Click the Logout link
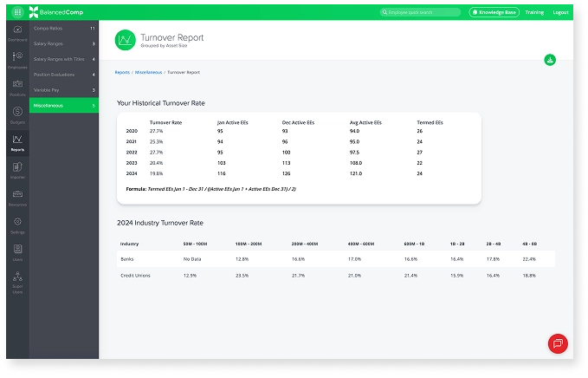The image size is (588, 378). point(561,13)
